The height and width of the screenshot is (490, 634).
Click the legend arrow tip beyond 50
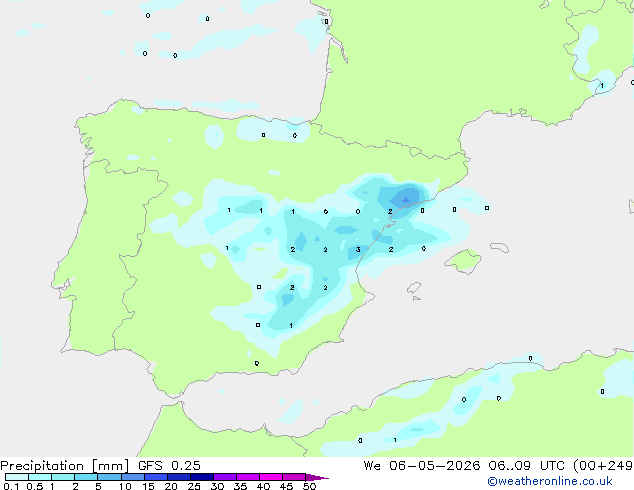tap(318, 477)
